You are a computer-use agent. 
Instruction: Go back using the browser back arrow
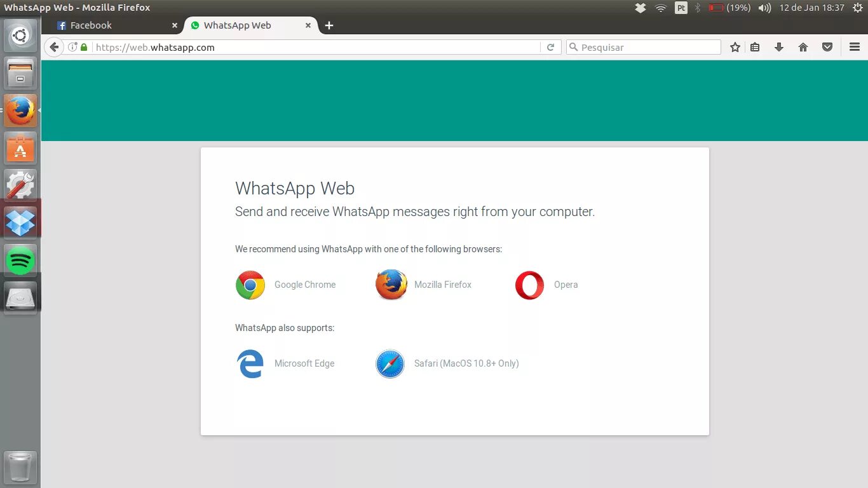[x=54, y=47]
